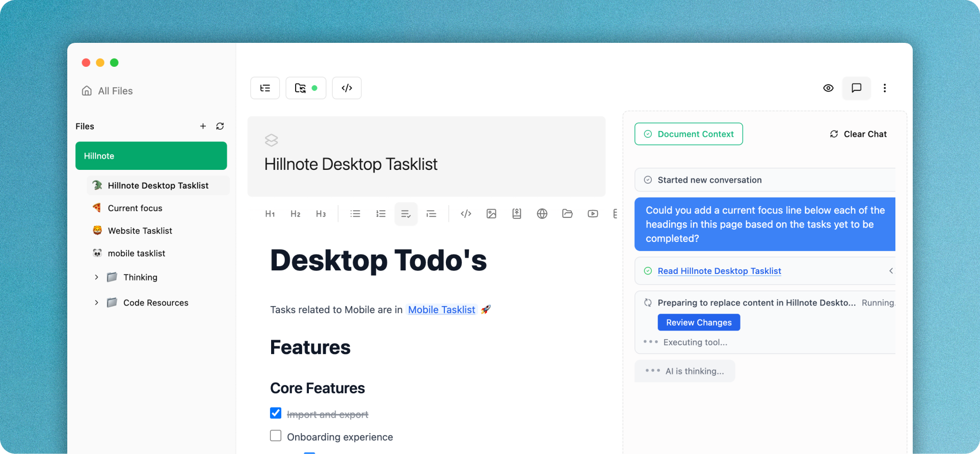Click the Features heading
Image resolution: width=980 pixels, height=454 pixels.
click(310, 347)
